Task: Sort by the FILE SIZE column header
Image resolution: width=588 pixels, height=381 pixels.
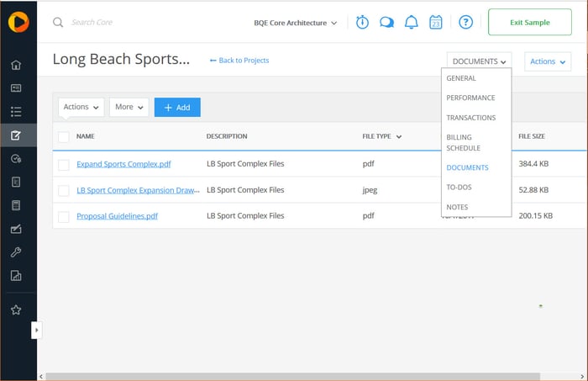Action: pyautogui.click(x=532, y=136)
